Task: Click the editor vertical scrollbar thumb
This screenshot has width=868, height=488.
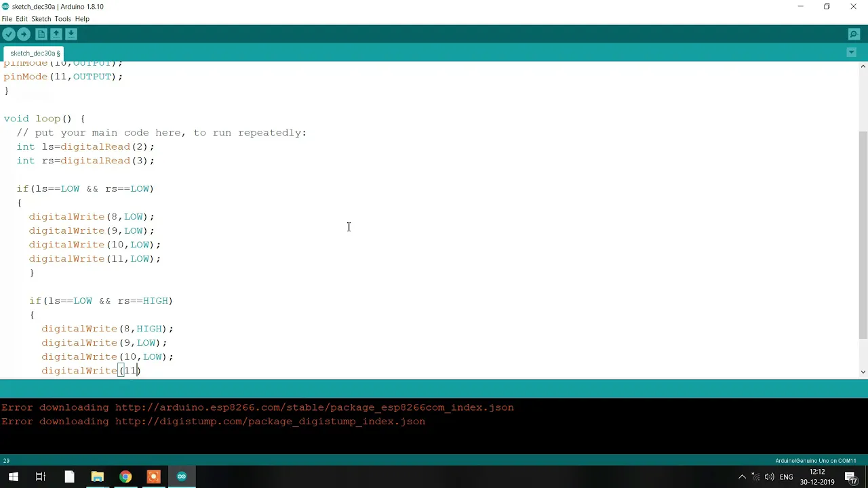Action: [863, 234]
